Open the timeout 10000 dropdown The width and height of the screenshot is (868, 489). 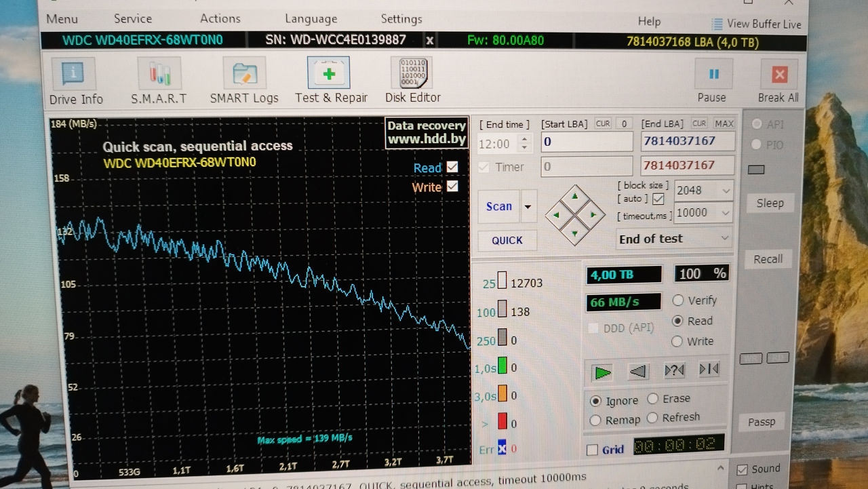[726, 213]
